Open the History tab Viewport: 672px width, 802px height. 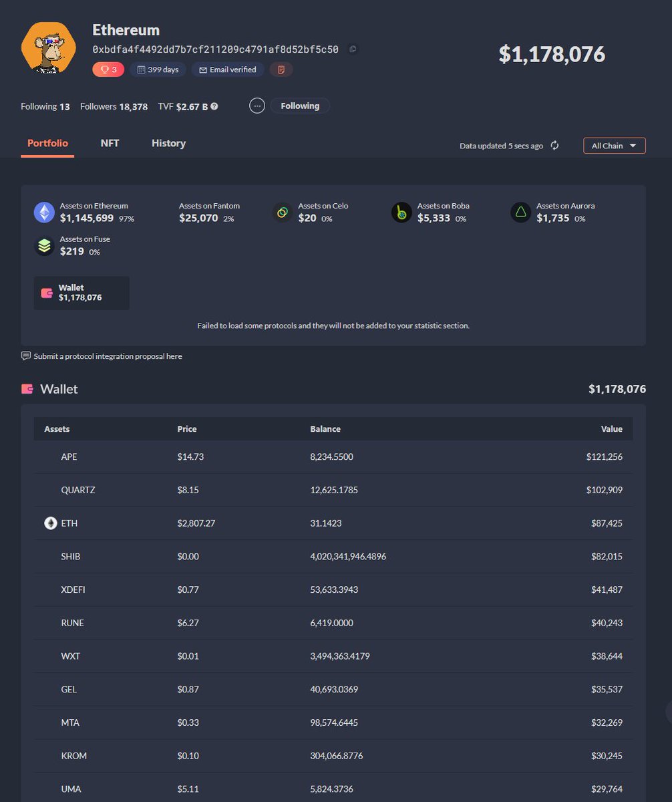(x=168, y=143)
